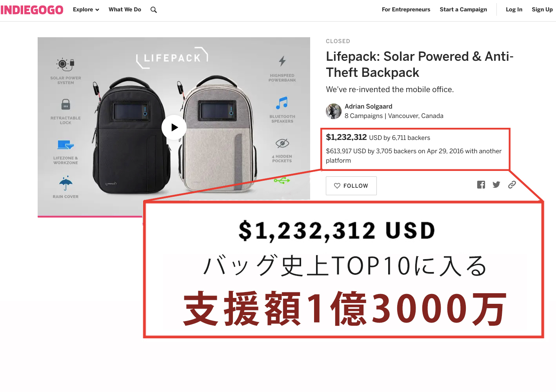Go to Indiegogo home via logo
The width and height of the screenshot is (556, 392).
click(x=32, y=10)
